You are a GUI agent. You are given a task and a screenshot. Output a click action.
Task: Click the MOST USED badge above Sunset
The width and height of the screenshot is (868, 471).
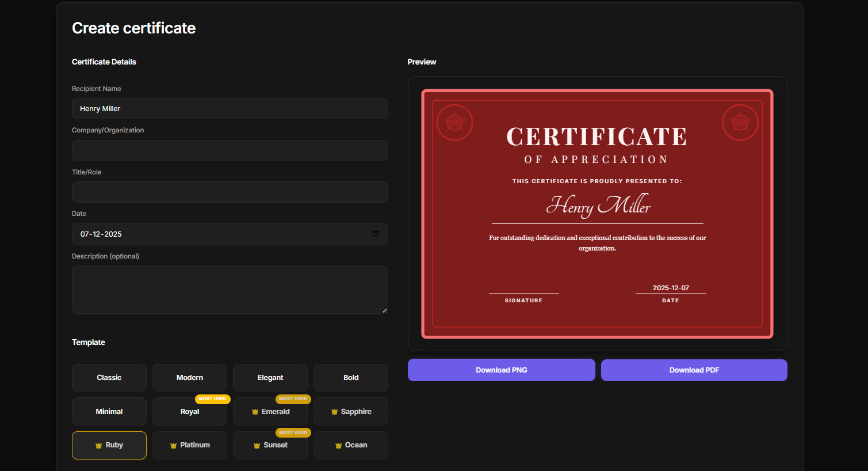point(293,432)
